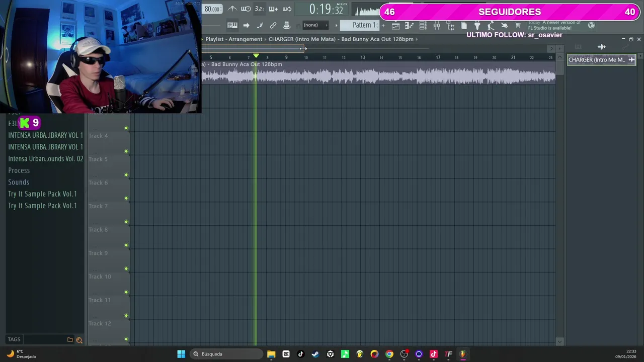This screenshot has height=362, width=644.
Task: Click the desk lamp tool icon
Action: click(x=491, y=25)
